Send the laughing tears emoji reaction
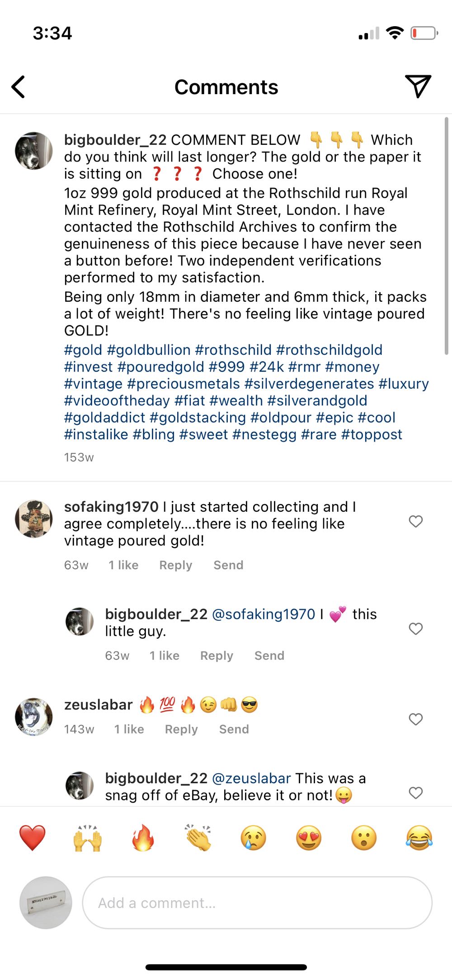This screenshot has width=452, height=980. tap(419, 837)
